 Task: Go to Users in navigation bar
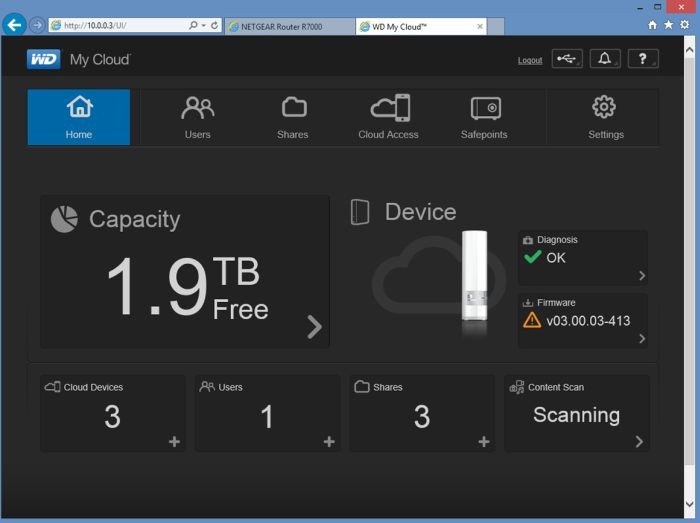tap(197, 117)
